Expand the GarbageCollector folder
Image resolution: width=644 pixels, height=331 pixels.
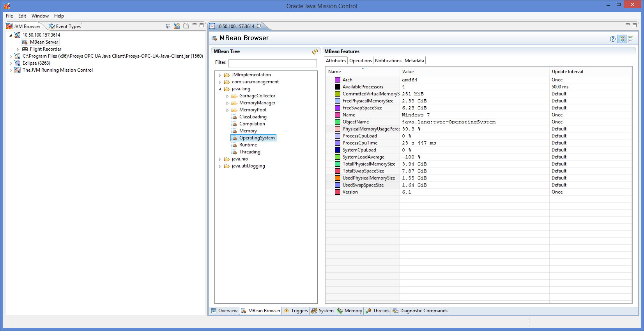(227, 96)
